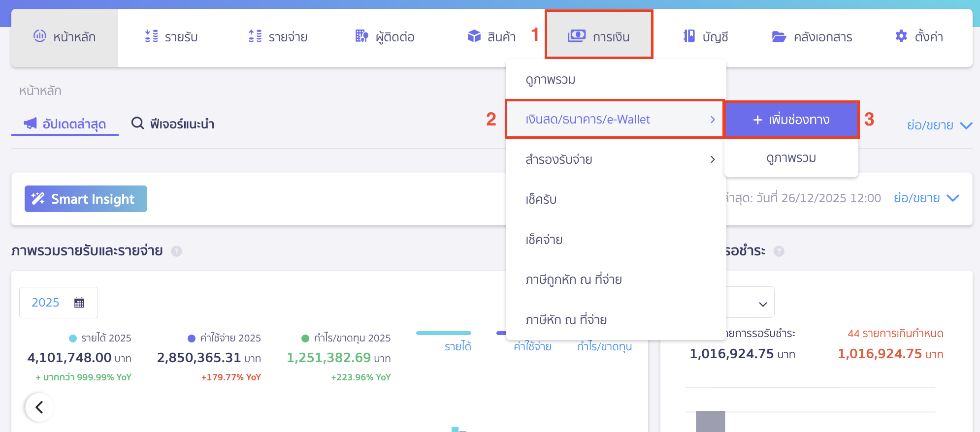Click the 4,101,748.00 บาท income value

[79, 358]
